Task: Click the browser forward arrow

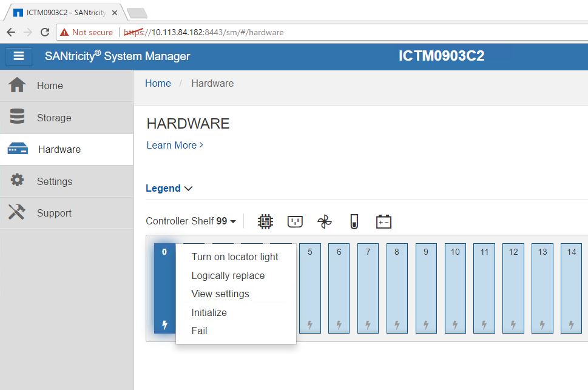Action: click(28, 32)
